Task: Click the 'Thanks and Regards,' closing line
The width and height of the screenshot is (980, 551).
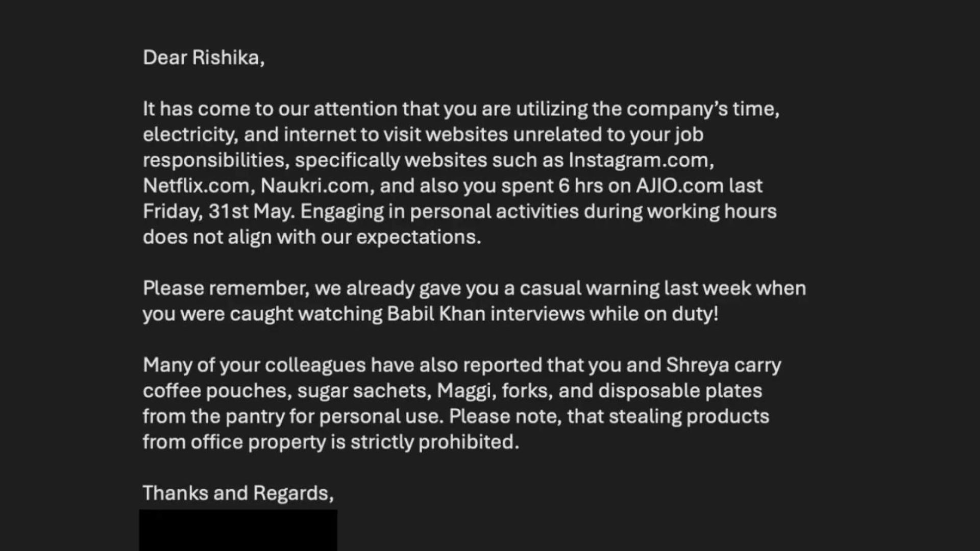Action: (x=238, y=493)
